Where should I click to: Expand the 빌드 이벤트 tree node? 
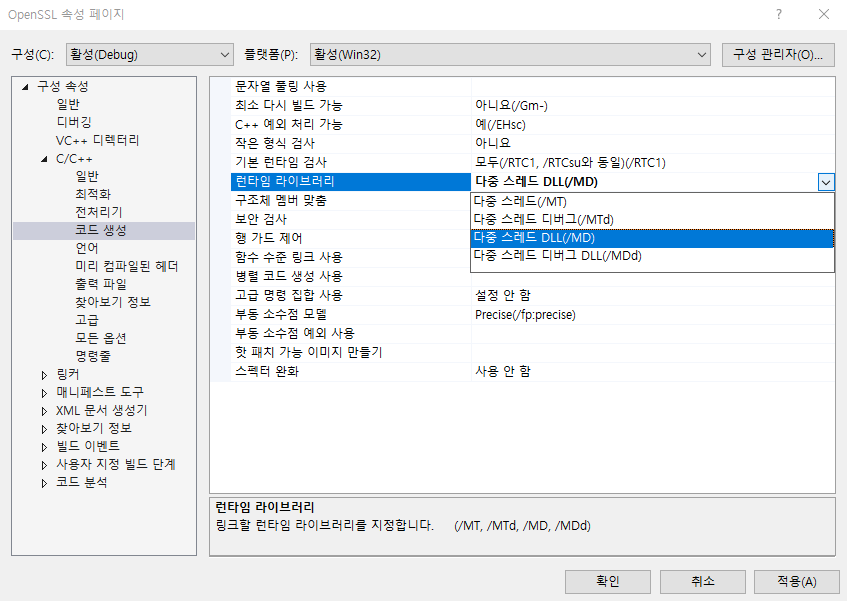pos(44,447)
